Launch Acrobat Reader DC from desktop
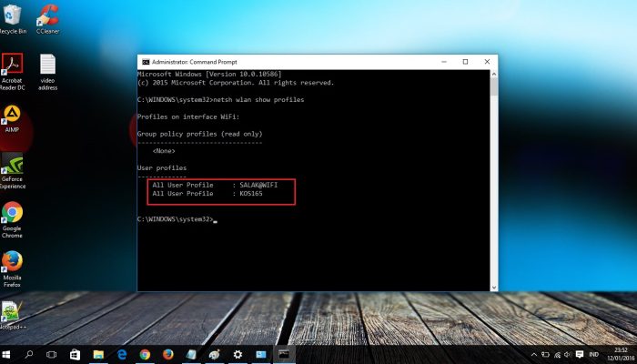The height and width of the screenshot is (364, 637). coord(12,67)
